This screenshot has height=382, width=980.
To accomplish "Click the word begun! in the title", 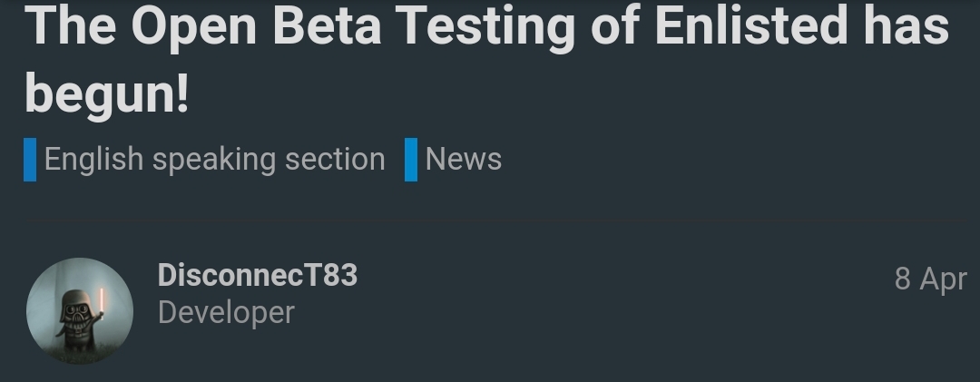I will (x=106, y=95).
